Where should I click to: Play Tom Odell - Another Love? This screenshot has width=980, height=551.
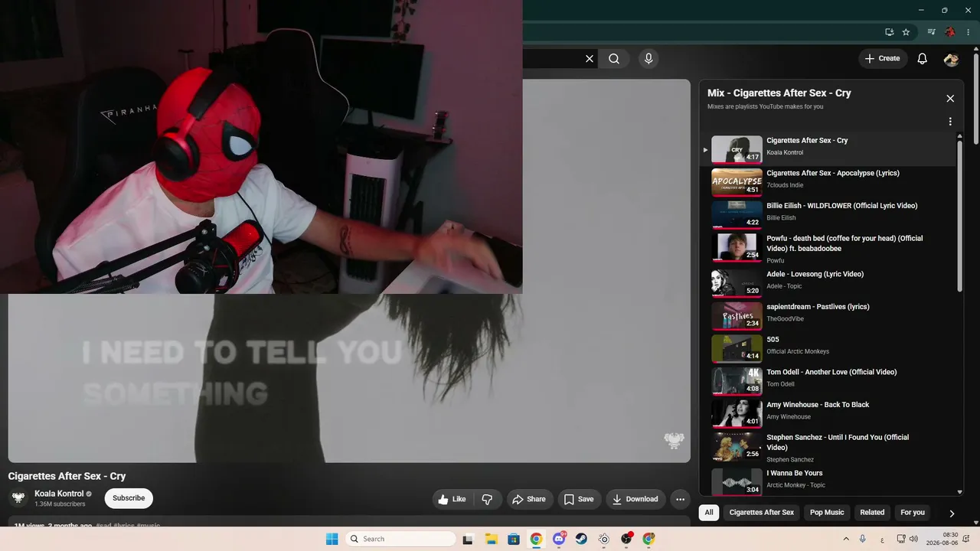click(x=829, y=381)
